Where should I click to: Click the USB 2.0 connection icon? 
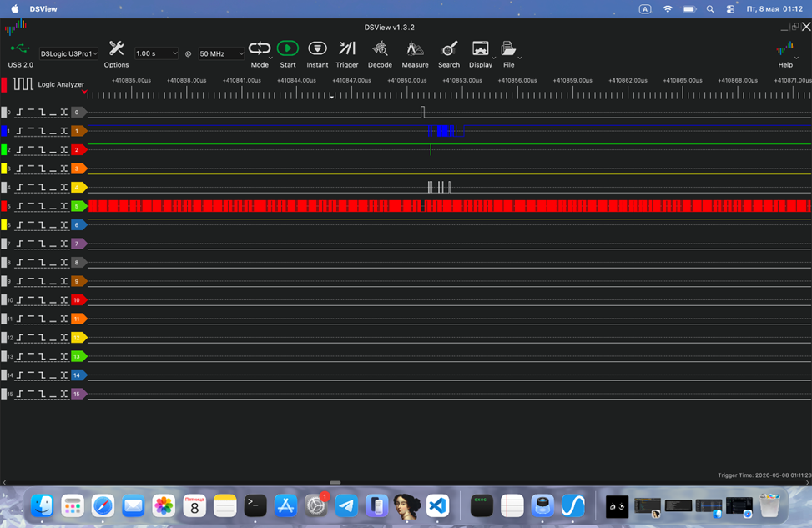20,48
